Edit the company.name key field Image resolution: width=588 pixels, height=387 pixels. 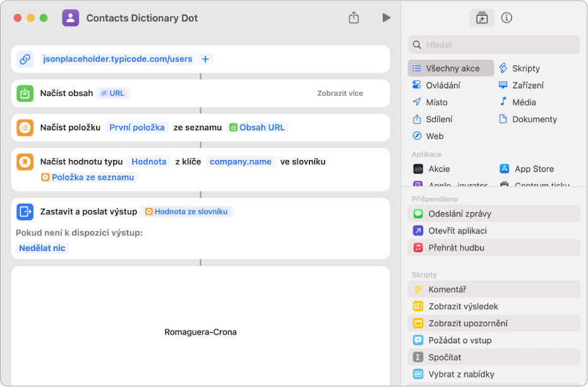[241, 161]
